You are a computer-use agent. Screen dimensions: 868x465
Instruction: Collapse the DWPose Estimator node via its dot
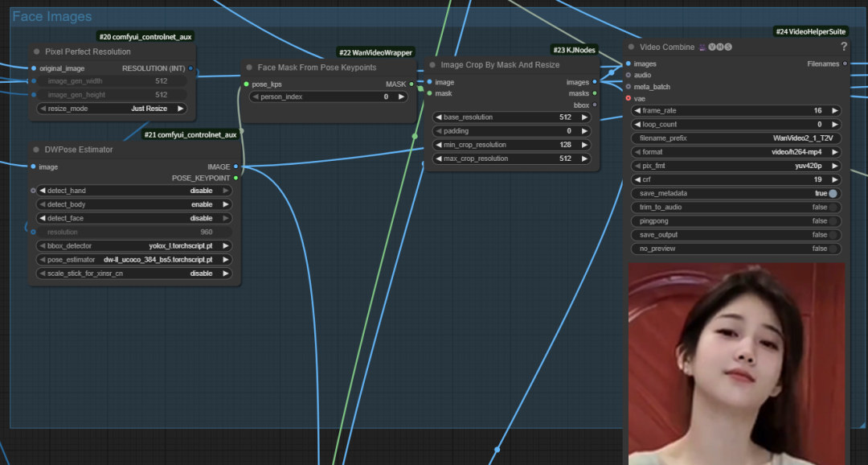coord(36,150)
